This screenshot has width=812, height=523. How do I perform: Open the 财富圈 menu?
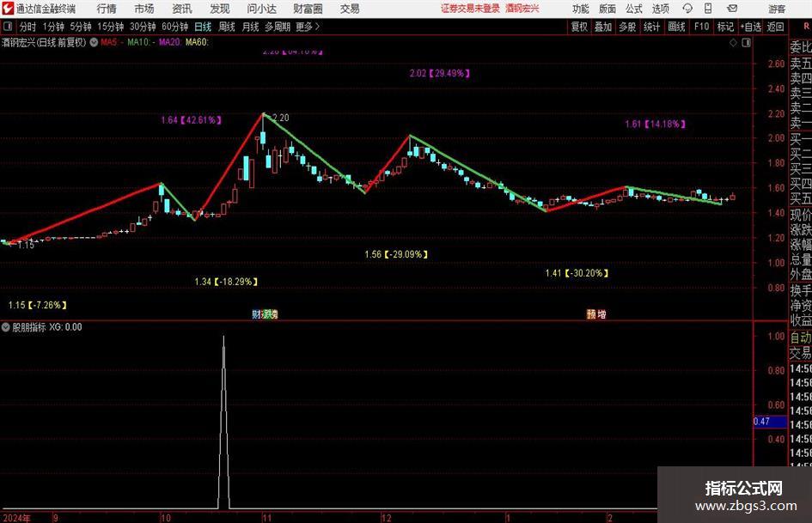(308, 9)
